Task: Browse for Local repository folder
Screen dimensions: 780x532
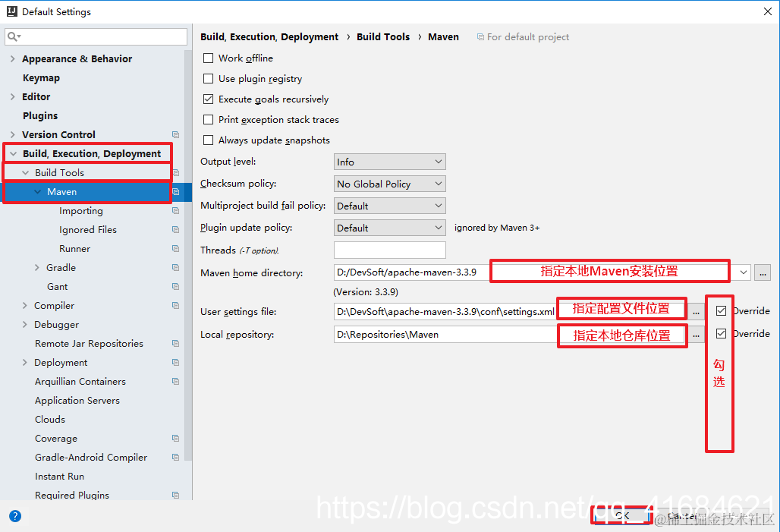Action: (697, 335)
